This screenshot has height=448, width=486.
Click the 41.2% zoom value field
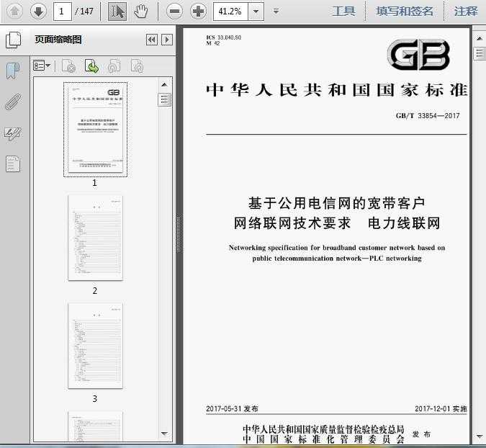point(230,12)
